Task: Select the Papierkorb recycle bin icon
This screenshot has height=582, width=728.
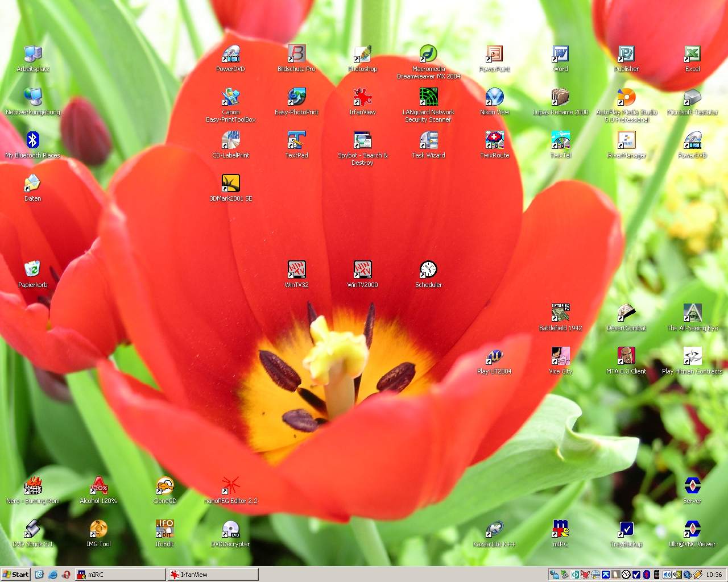Action: click(32, 269)
